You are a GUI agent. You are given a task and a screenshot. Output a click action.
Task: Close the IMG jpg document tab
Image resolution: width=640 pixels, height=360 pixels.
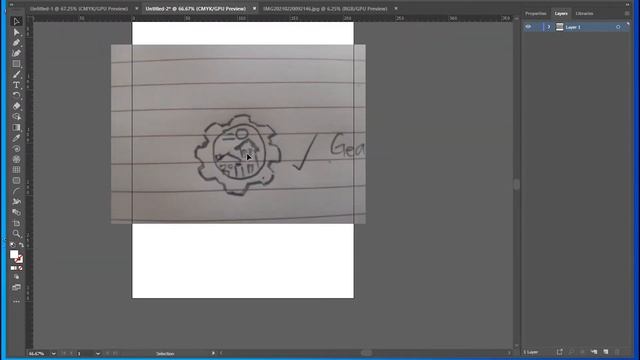396,9
